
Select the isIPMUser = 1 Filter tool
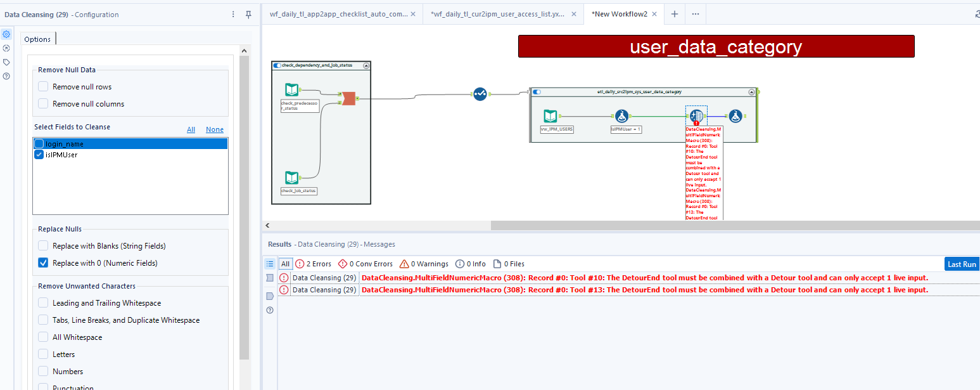621,116
